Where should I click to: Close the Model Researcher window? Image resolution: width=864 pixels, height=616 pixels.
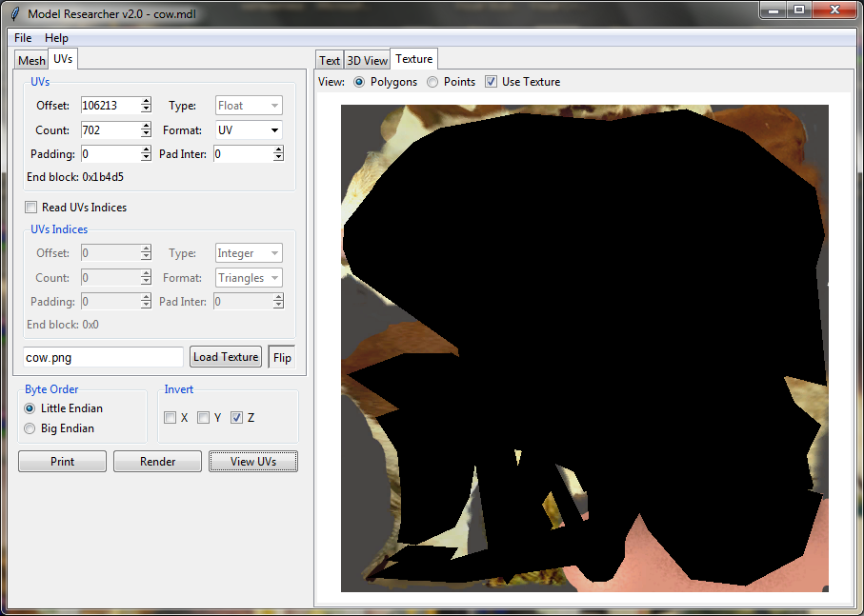coord(834,10)
